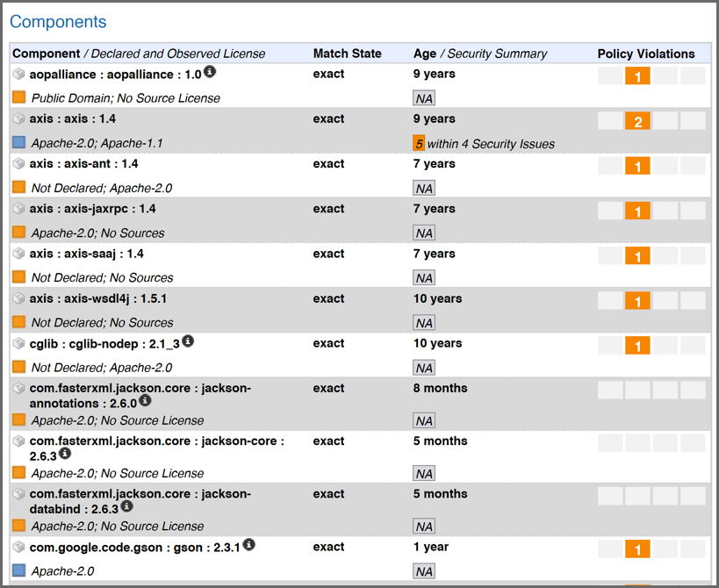Click the text 'within 4 Security Issues'

(x=491, y=144)
